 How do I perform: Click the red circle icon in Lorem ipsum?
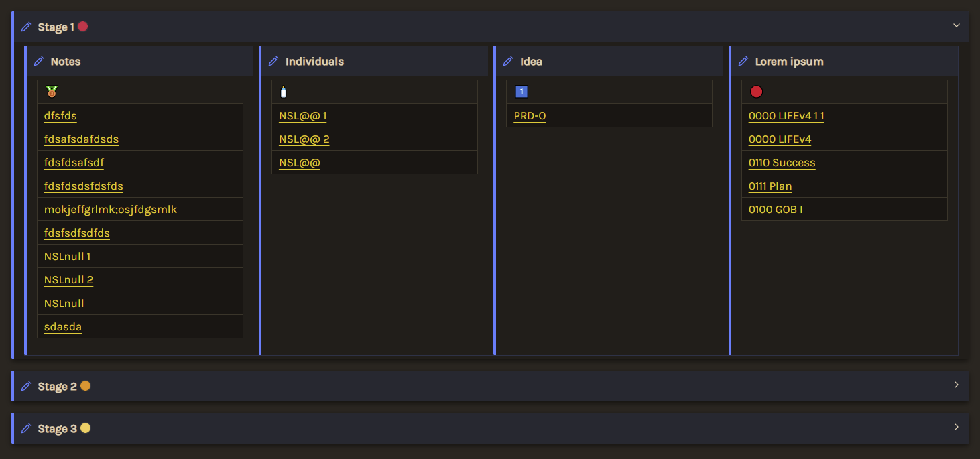tap(756, 92)
